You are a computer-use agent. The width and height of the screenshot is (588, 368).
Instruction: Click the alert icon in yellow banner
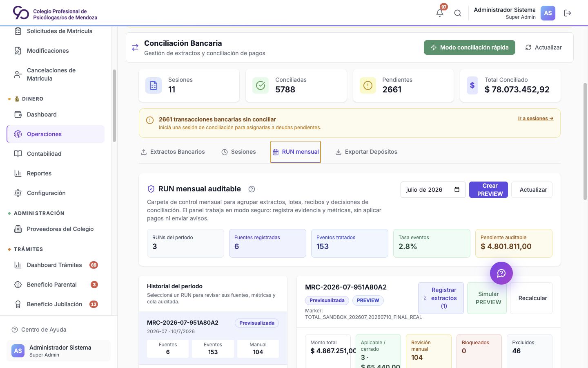[x=150, y=120]
